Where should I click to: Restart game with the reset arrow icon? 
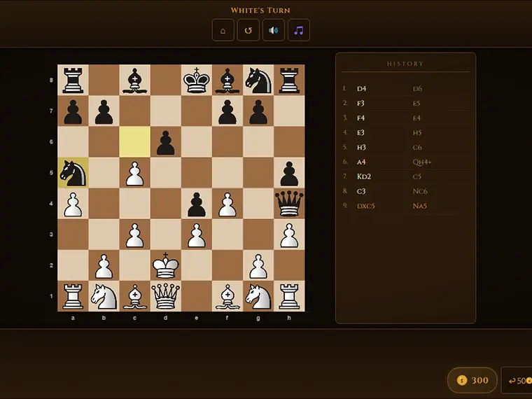(248, 30)
